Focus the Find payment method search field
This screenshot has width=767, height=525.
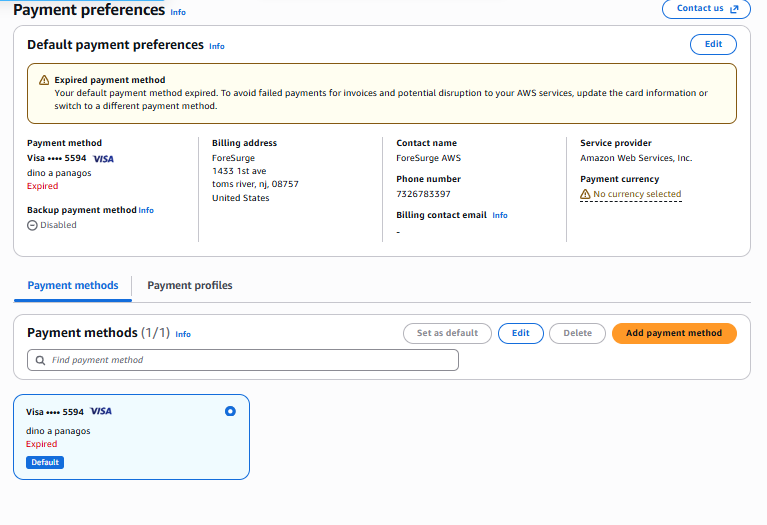coord(243,360)
